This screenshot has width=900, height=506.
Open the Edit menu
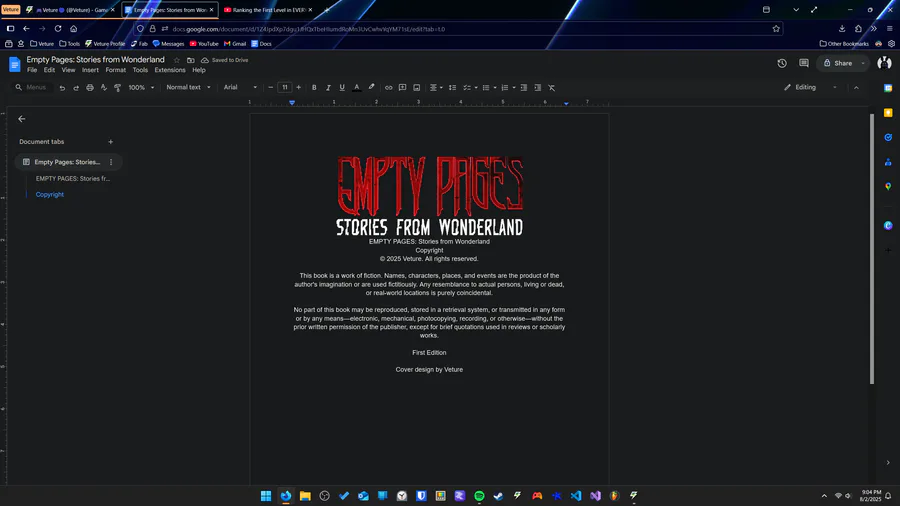pyautogui.click(x=49, y=70)
